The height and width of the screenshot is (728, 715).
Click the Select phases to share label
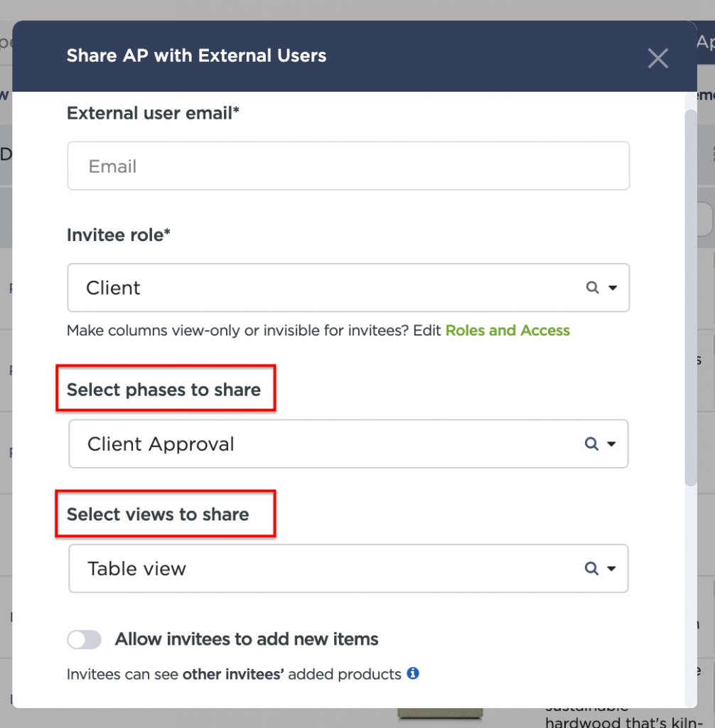click(x=163, y=390)
